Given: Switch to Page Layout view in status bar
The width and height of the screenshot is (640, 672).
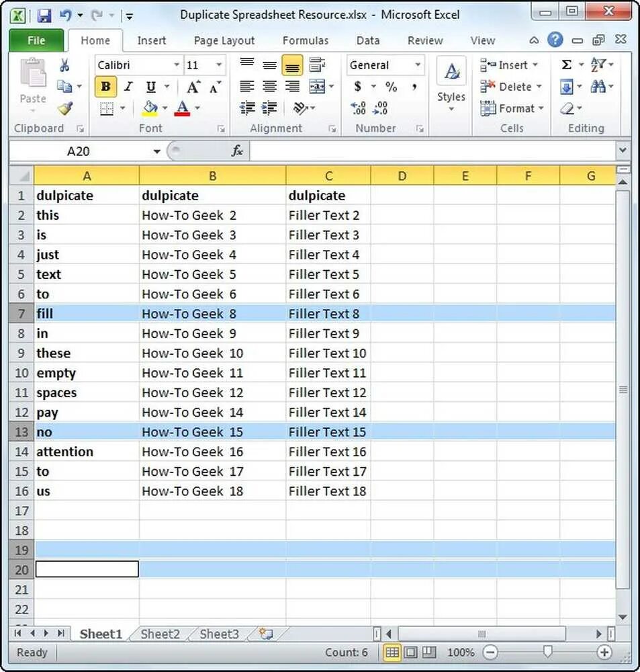Looking at the screenshot, I should (x=410, y=653).
